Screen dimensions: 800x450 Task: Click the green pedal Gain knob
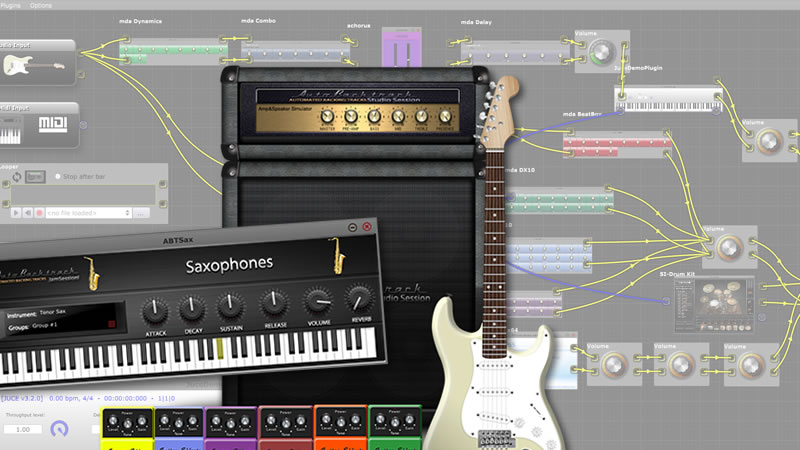click(409, 420)
